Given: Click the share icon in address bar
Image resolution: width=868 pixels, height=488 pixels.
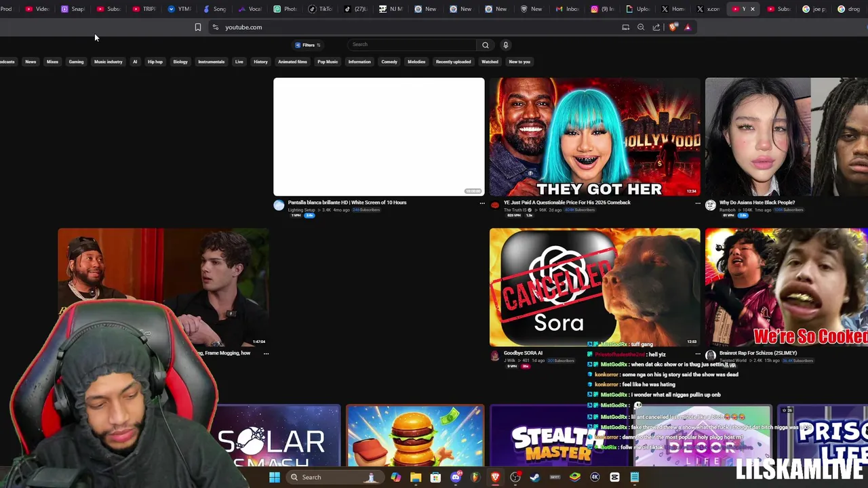Looking at the screenshot, I should click(x=656, y=27).
